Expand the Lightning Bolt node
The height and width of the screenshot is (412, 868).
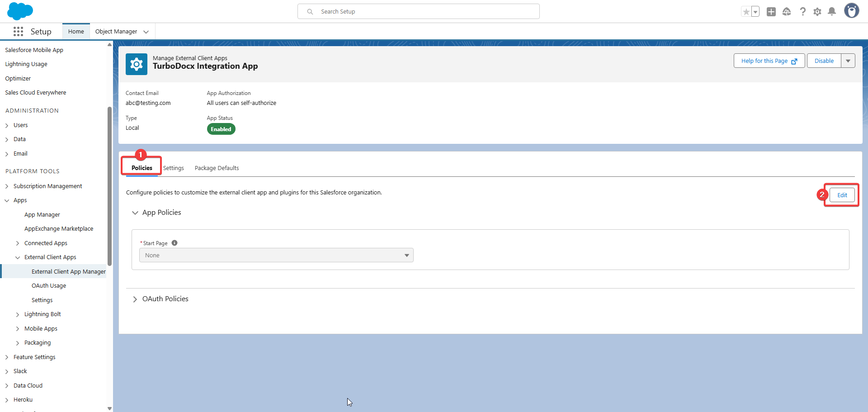tap(18, 314)
